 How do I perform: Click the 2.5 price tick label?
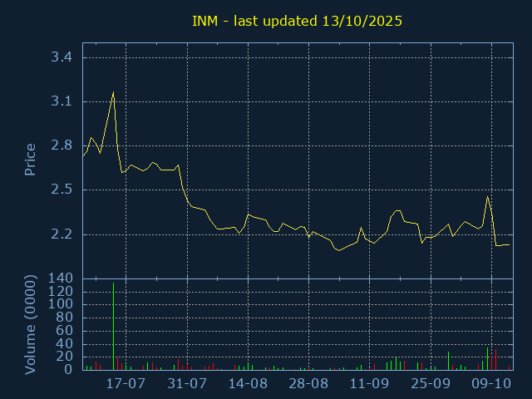click(61, 190)
